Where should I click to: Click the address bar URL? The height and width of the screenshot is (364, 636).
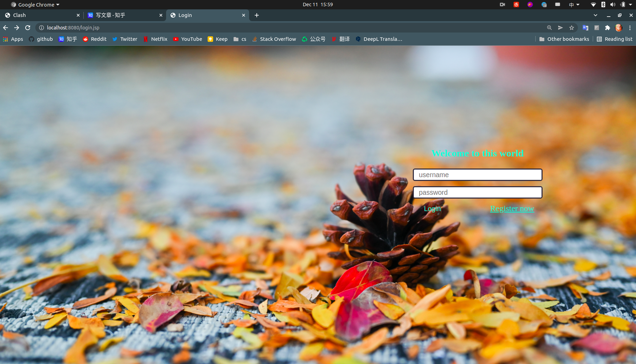click(x=73, y=27)
